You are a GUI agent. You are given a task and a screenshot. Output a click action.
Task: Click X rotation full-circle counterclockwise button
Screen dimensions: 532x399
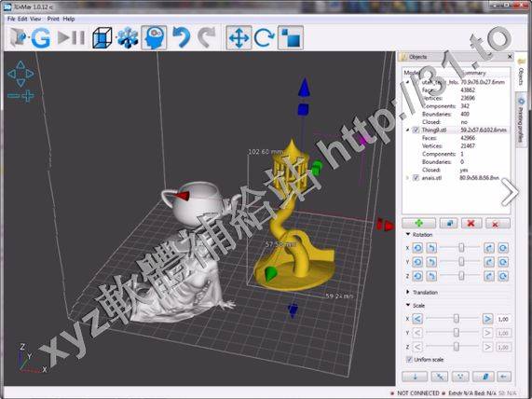click(x=417, y=248)
